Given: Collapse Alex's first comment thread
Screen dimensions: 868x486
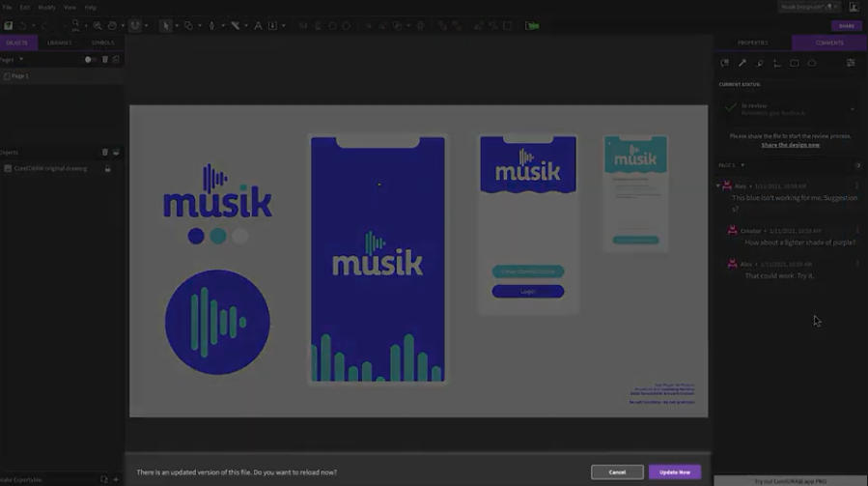Looking at the screenshot, I should point(718,186).
